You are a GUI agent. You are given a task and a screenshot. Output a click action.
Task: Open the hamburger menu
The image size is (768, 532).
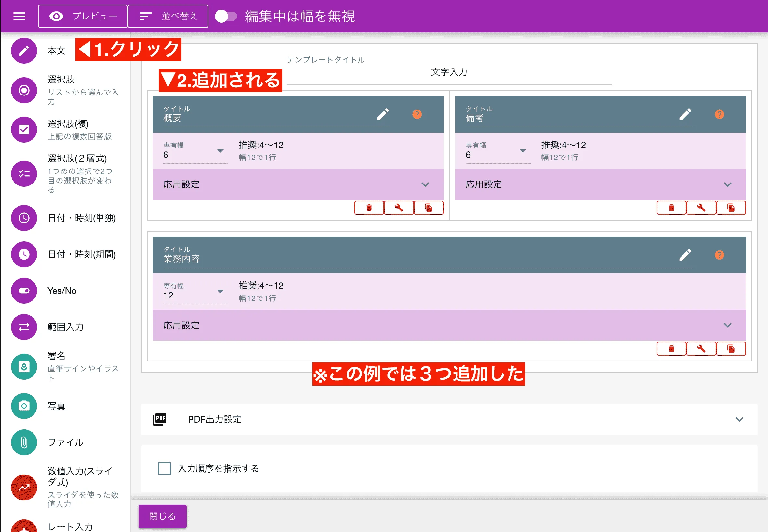[x=19, y=16]
